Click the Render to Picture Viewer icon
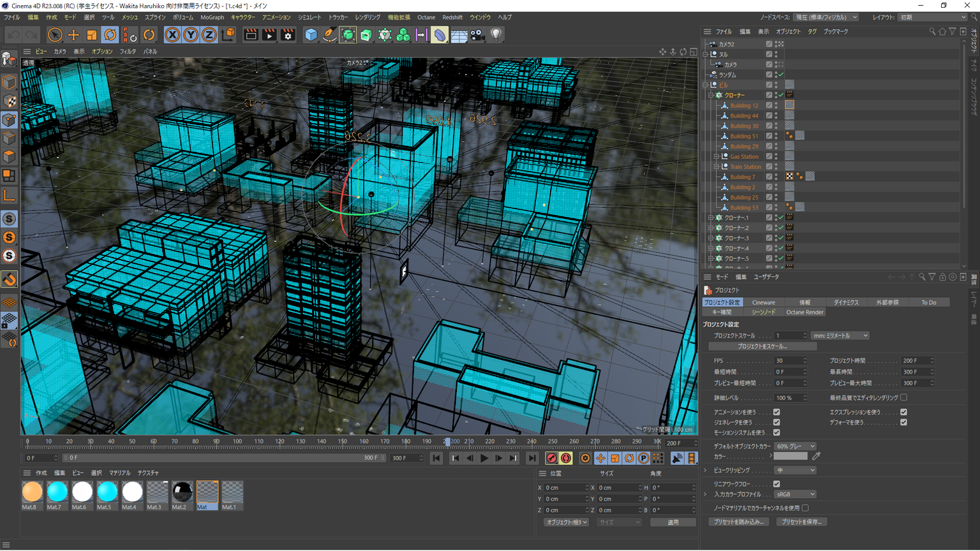This screenshot has width=980, height=551. click(269, 35)
